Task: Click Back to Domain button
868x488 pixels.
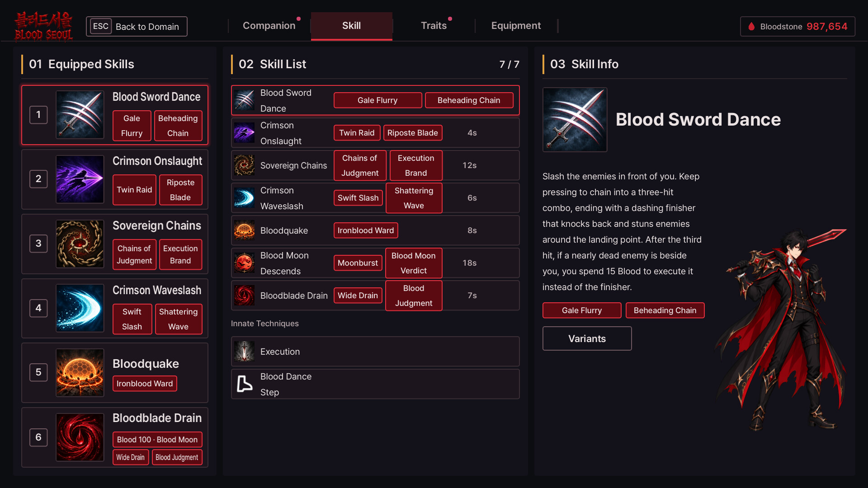Action: 137,26
